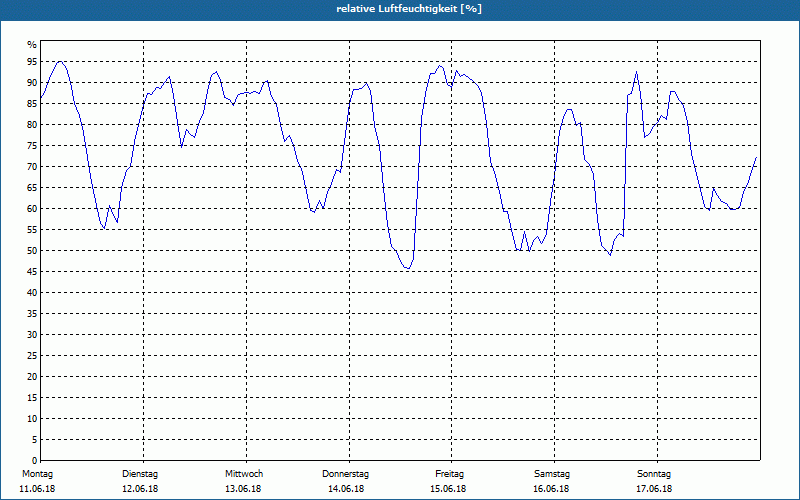Select the 'Sonntag' day label
The height and width of the screenshot is (500, 800).
click(654, 474)
